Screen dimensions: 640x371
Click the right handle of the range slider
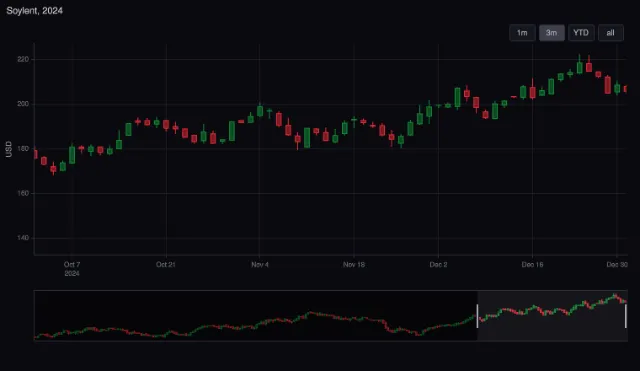(x=626, y=316)
